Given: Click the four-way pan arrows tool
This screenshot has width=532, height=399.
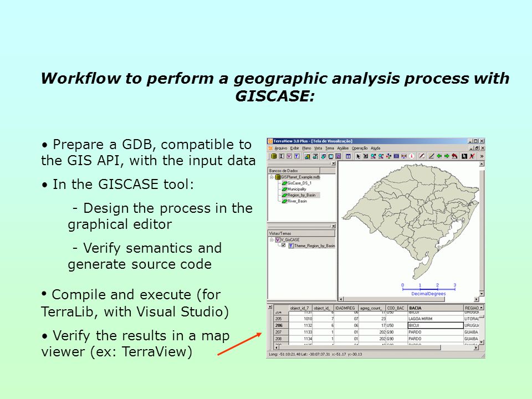Looking at the screenshot, I should 388,156.
